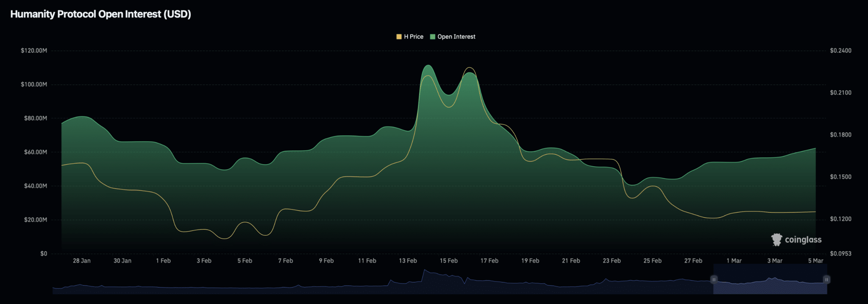This screenshot has height=304, width=868.
Task: Click the highest yellow H Price peak
Action: [x=470, y=68]
